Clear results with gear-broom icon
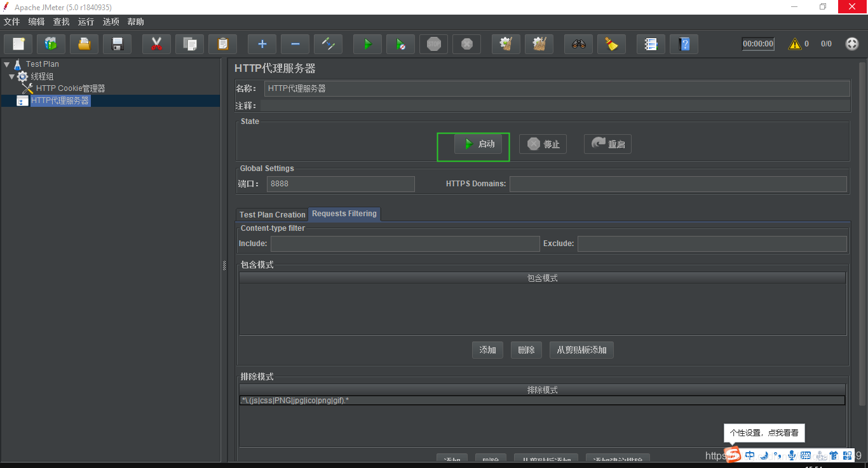868x468 pixels. (506, 44)
